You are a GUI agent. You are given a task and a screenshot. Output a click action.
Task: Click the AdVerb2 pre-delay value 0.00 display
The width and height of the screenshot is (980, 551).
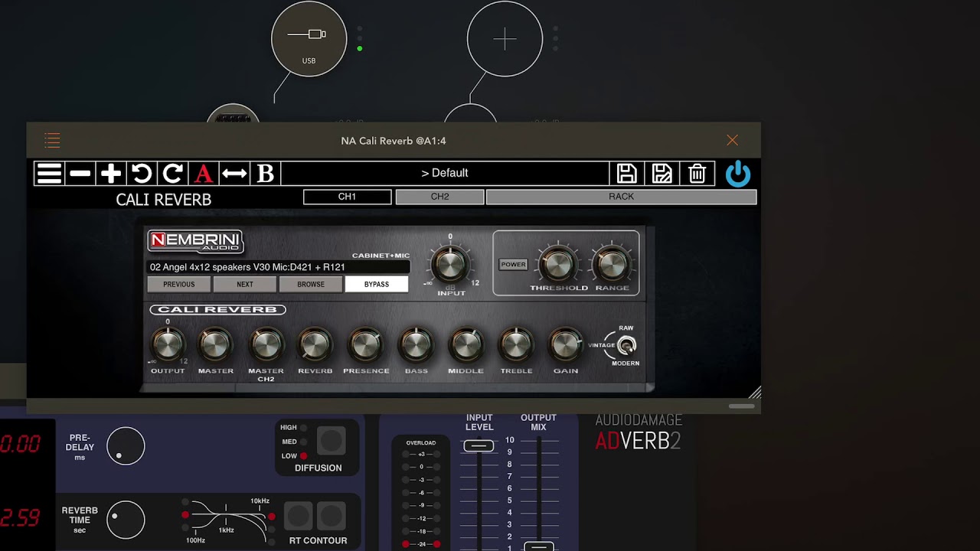(20, 445)
